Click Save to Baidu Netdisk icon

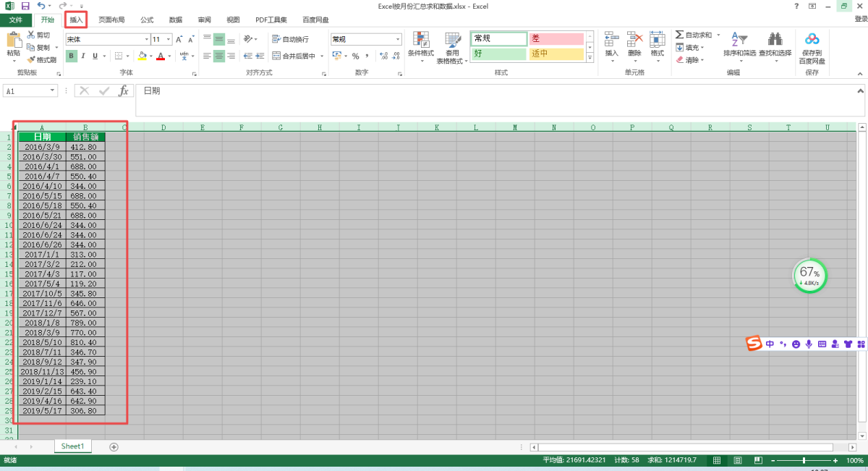(812, 40)
